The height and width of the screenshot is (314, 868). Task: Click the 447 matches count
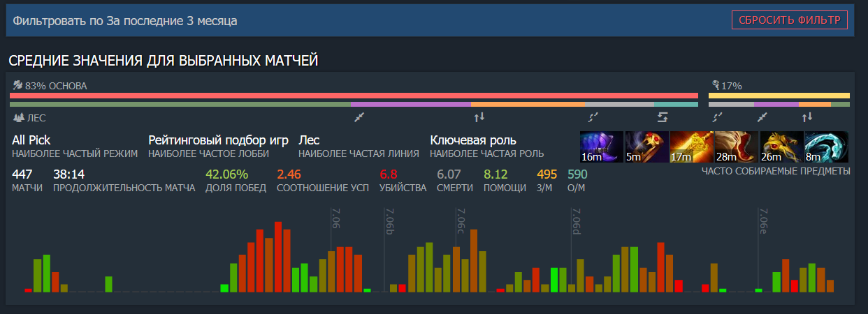(22, 174)
